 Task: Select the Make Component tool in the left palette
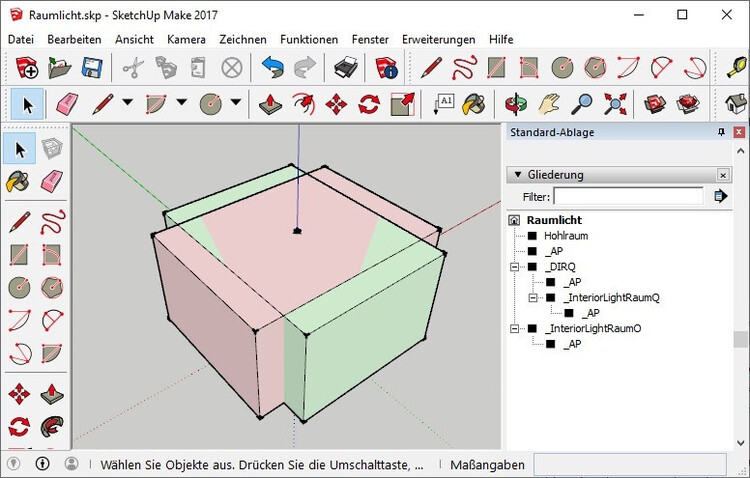coord(52,149)
